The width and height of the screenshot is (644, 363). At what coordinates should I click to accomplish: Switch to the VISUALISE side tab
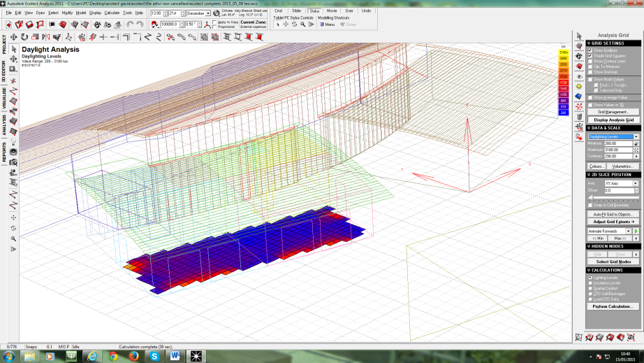pos(4,99)
